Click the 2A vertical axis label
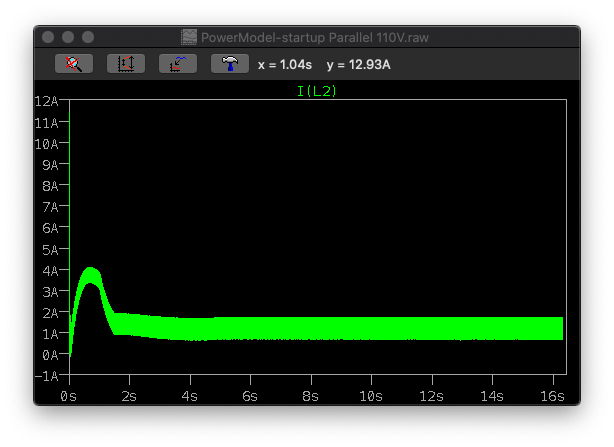The height and width of the screenshot is (447, 614). click(x=50, y=313)
